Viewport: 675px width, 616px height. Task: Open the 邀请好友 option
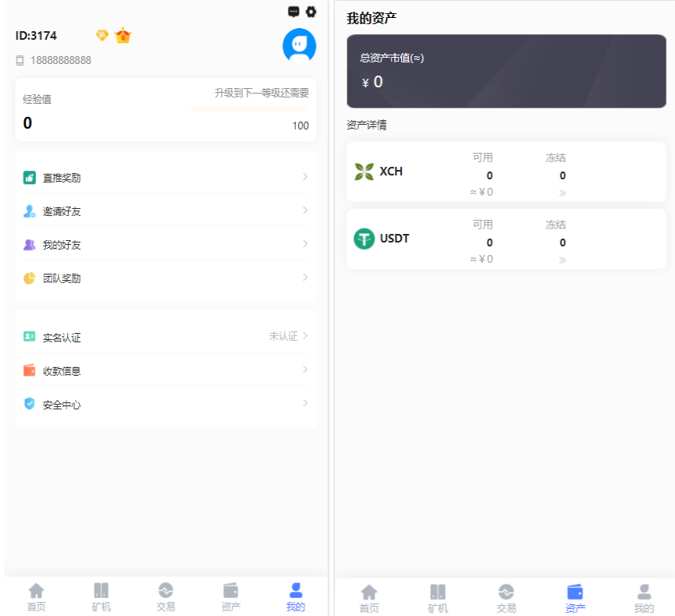pyautogui.click(x=165, y=211)
